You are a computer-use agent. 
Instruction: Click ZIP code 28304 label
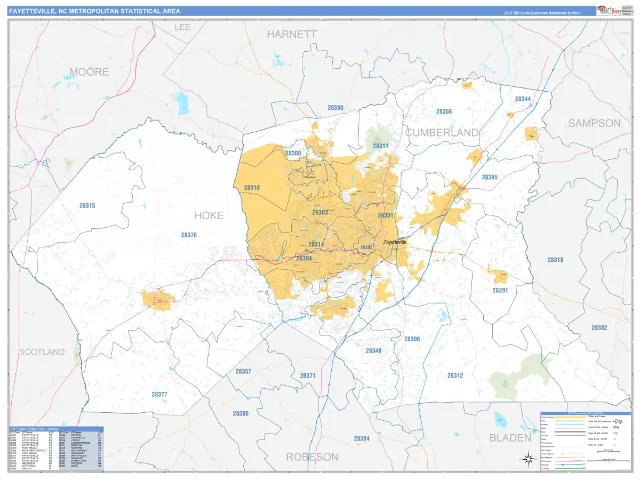point(304,258)
